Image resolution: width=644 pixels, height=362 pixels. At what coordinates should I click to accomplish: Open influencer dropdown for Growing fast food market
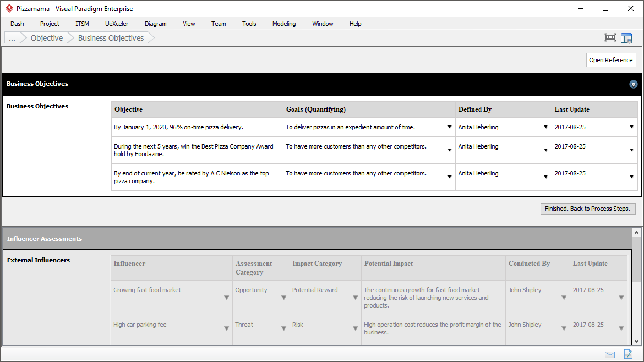click(x=226, y=298)
